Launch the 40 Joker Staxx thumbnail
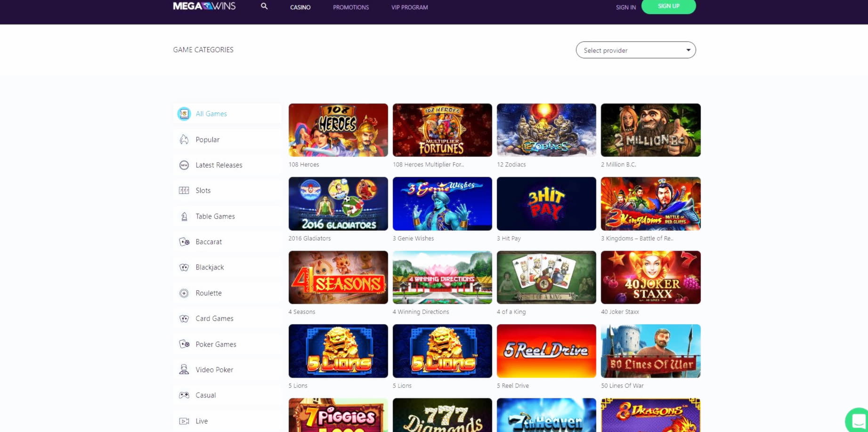868x432 pixels. [x=651, y=277]
